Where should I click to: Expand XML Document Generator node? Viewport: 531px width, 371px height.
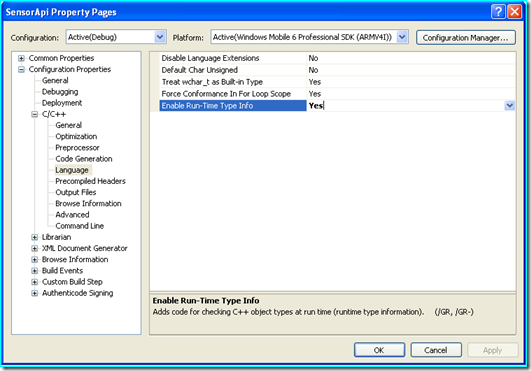[35, 248]
